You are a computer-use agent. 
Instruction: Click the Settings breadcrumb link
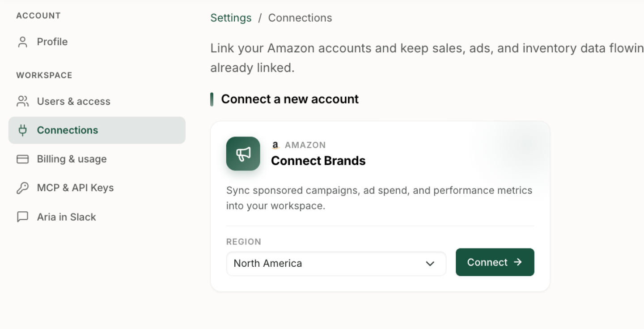pos(231,18)
